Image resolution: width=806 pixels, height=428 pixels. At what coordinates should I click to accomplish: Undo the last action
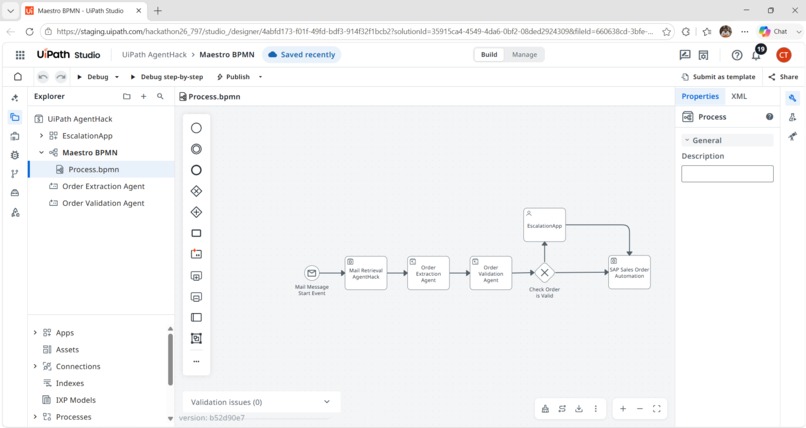[x=43, y=77]
